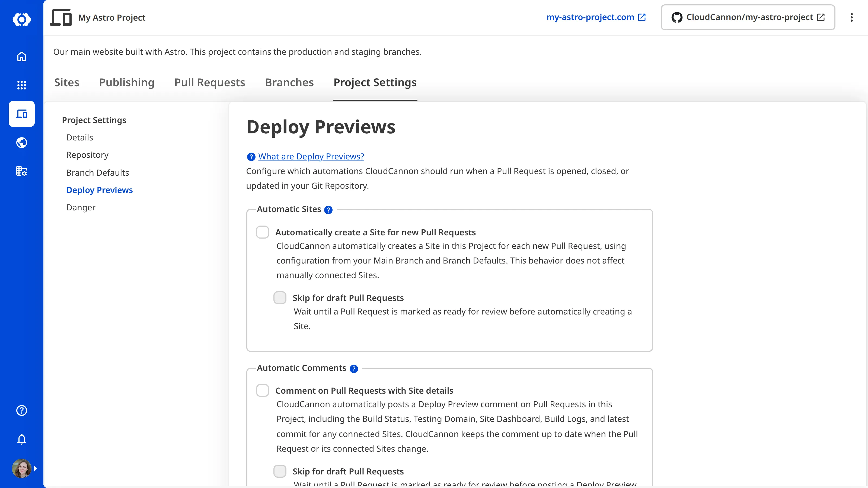Open the Home icon in sidebar
The image size is (868, 488).
click(22, 57)
